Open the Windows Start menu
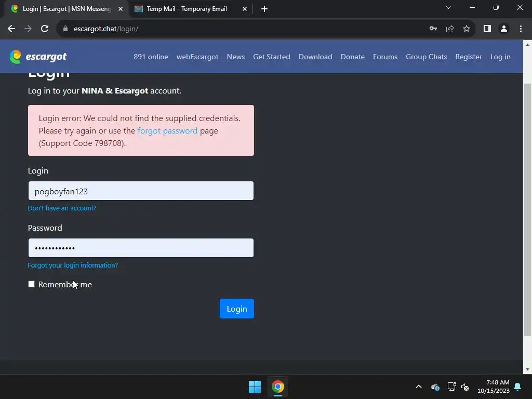The height and width of the screenshot is (399, 532). click(x=255, y=387)
